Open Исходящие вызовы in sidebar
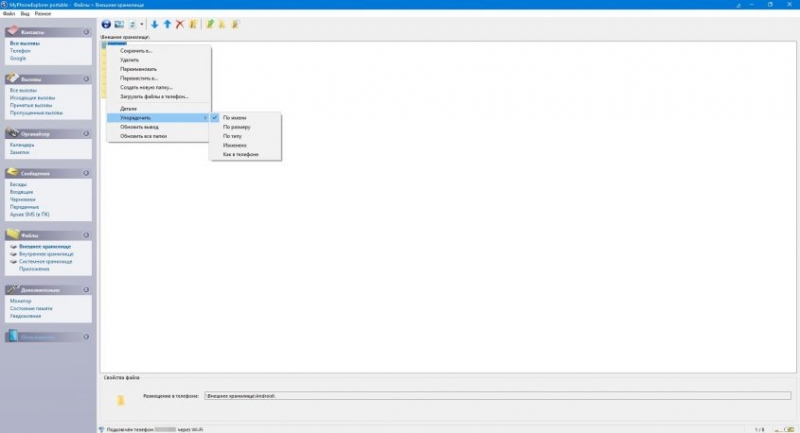The width and height of the screenshot is (800, 433). click(x=32, y=98)
